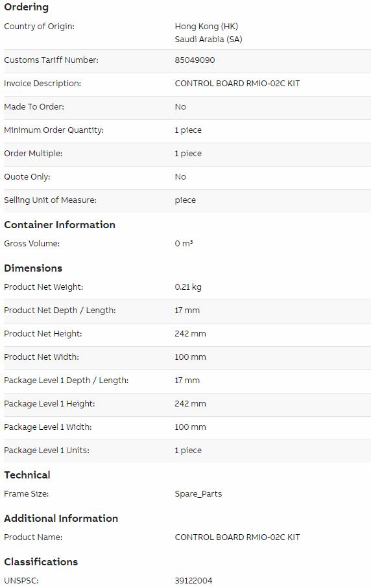Click the Hong Kong (HK) origin entry

click(206, 26)
